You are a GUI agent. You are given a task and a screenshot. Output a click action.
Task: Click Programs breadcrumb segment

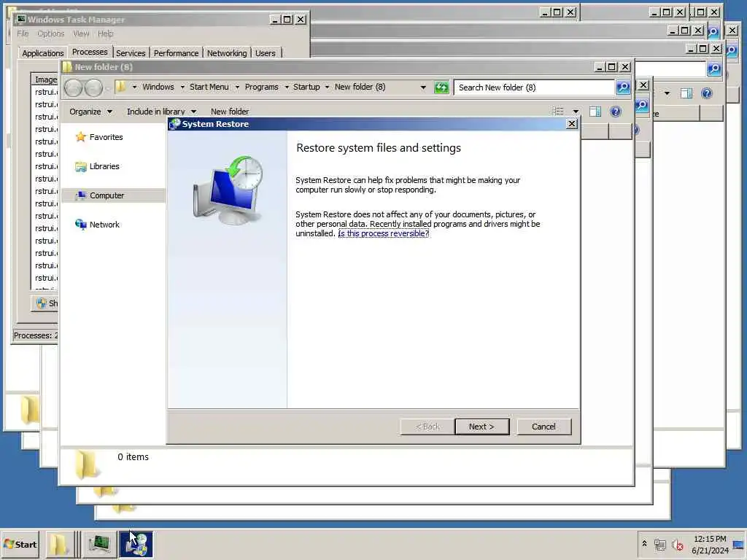[262, 87]
